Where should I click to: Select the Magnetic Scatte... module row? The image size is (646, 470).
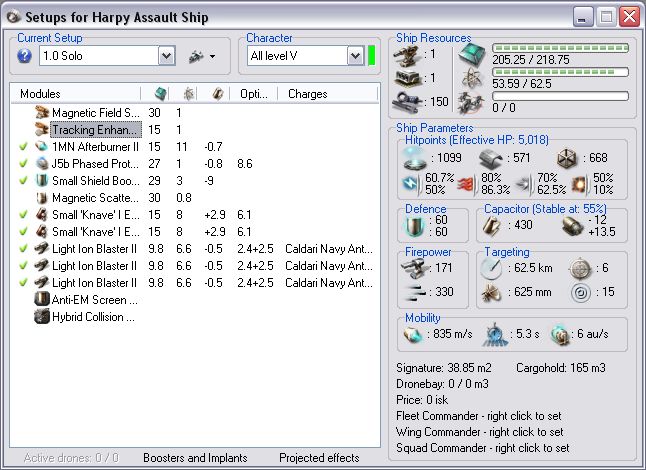194,198
